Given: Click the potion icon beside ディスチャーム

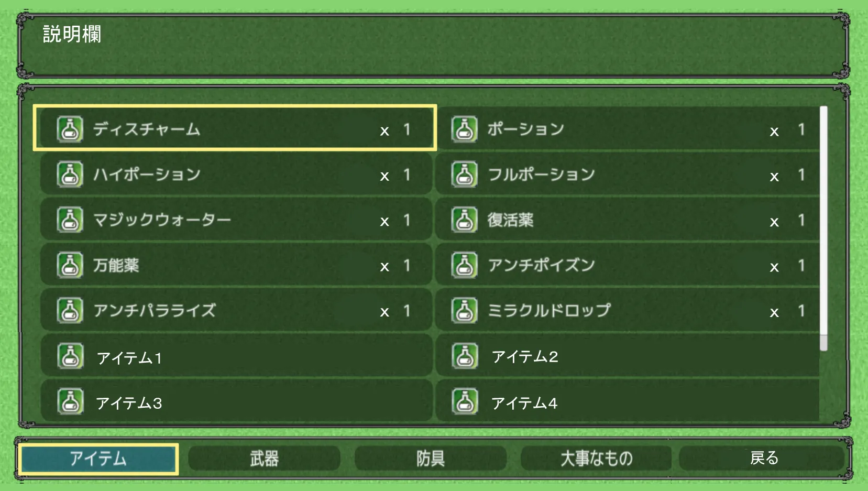Looking at the screenshot, I should coord(70,129).
